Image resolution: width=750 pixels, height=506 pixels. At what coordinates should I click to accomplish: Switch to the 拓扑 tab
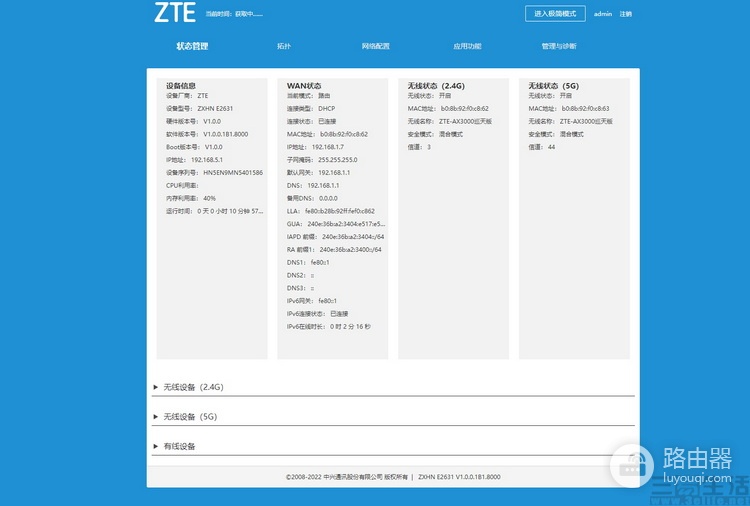pyautogui.click(x=284, y=46)
